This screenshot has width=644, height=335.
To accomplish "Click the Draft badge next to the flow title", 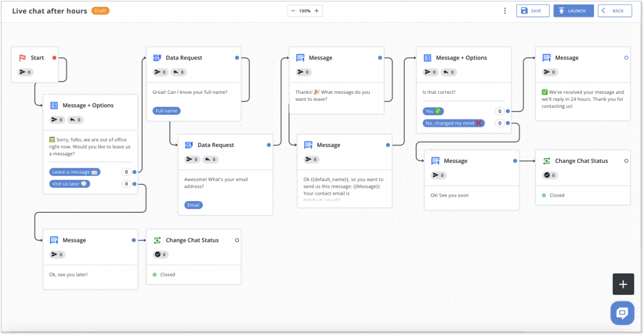I will (100, 10).
